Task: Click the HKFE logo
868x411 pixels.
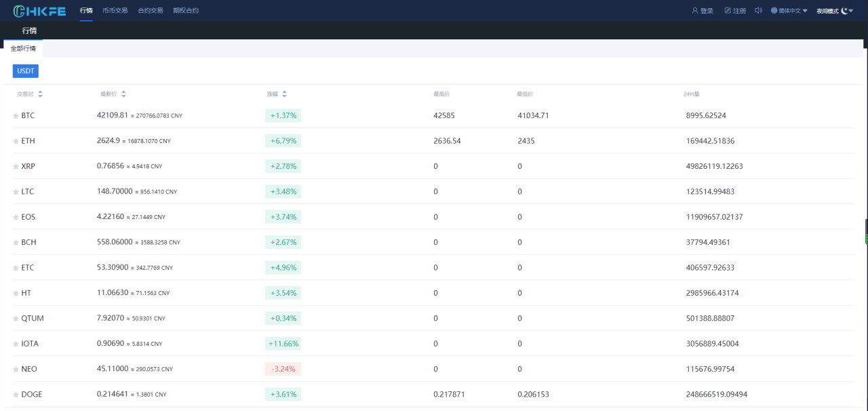Action: click(x=39, y=11)
